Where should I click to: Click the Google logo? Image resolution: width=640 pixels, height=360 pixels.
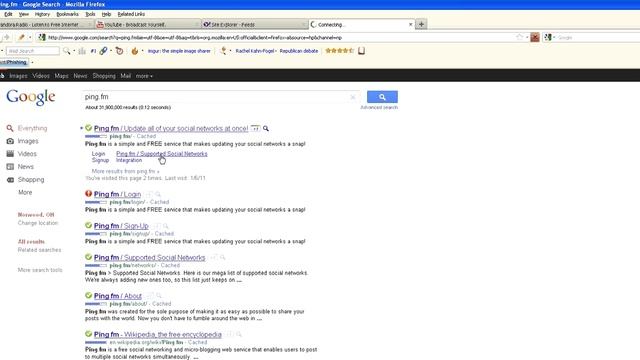[x=31, y=98]
